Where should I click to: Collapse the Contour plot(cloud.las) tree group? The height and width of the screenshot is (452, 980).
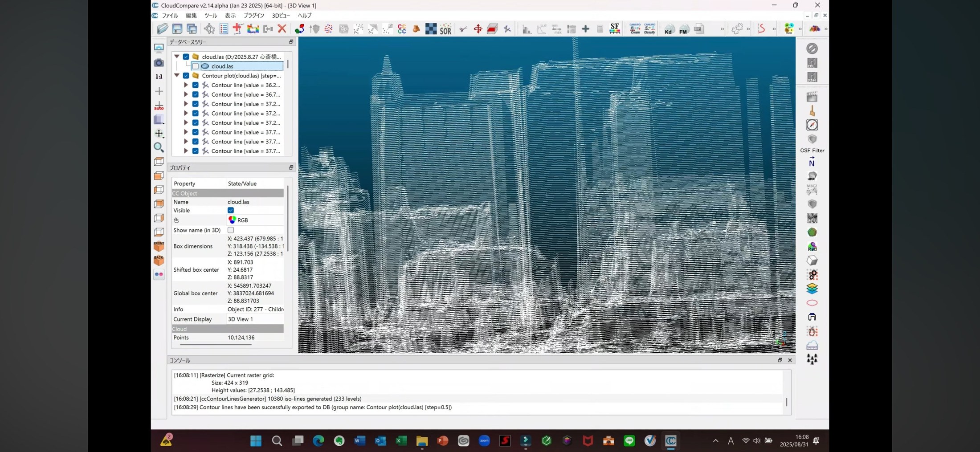point(177,76)
